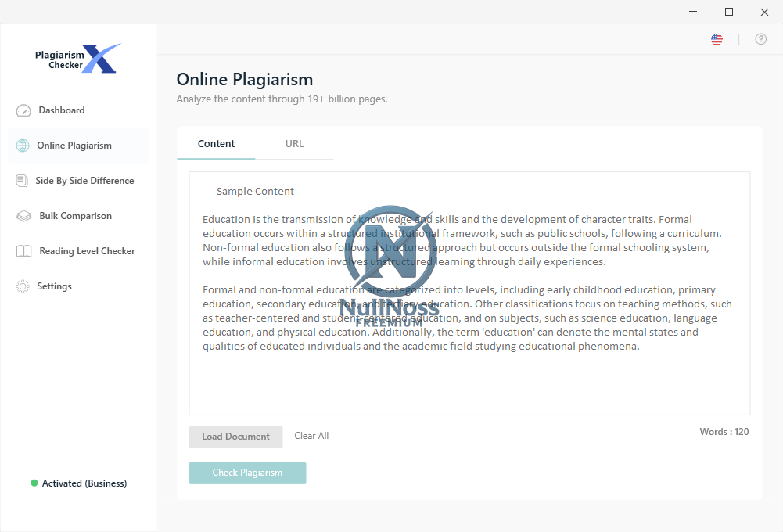Close the Plagiarism Checker X window
Screen dimensions: 783x532
click(x=764, y=12)
